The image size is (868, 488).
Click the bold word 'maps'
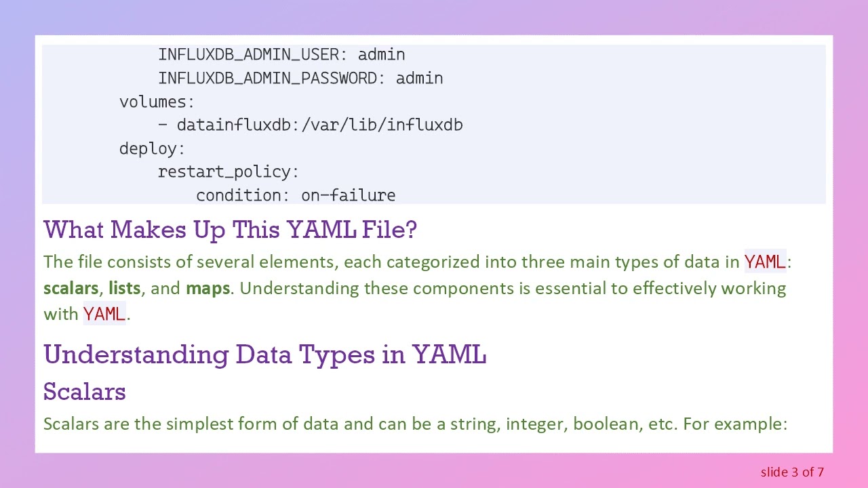coord(208,288)
